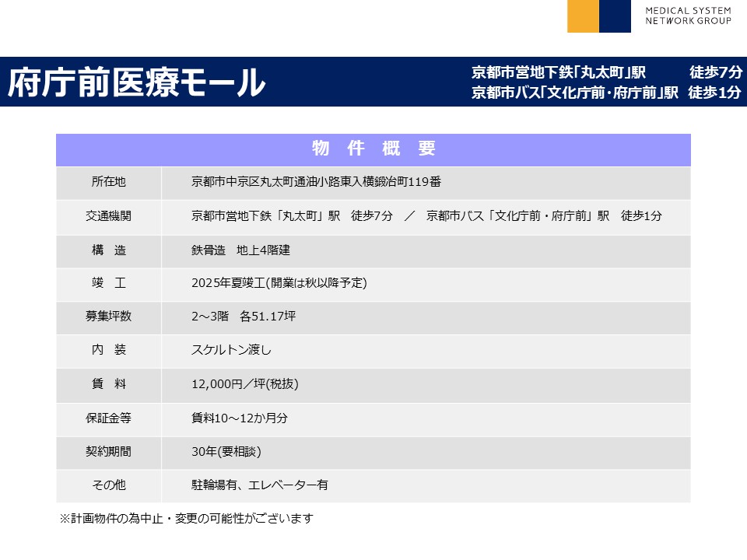Click the 所在地 row label

(108, 182)
